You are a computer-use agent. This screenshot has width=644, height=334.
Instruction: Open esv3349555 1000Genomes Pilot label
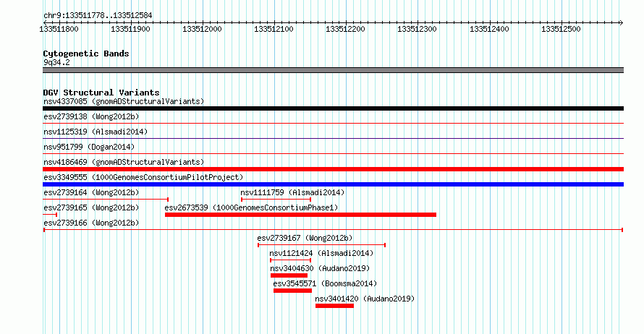point(143,177)
